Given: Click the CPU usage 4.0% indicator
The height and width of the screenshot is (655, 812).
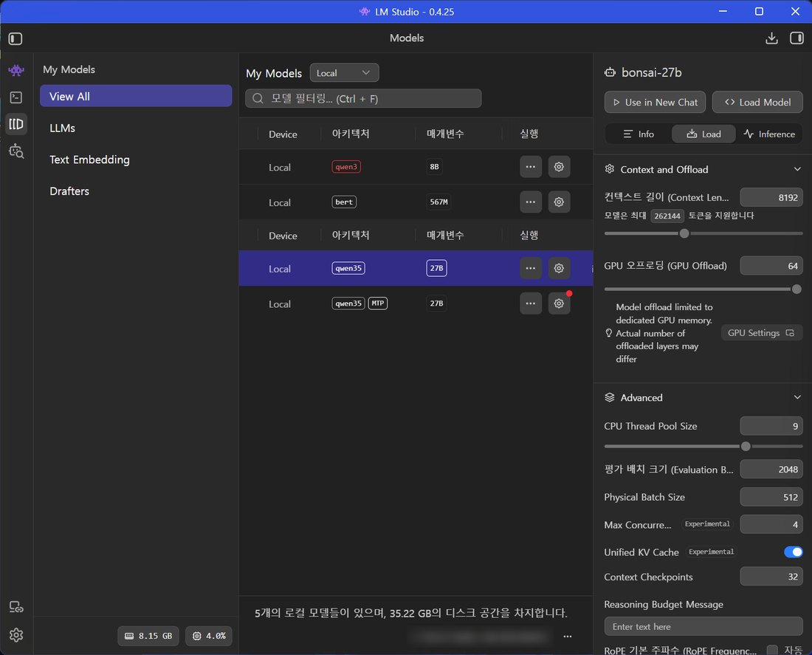Looking at the screenshot, I should [x=209, y=636].
